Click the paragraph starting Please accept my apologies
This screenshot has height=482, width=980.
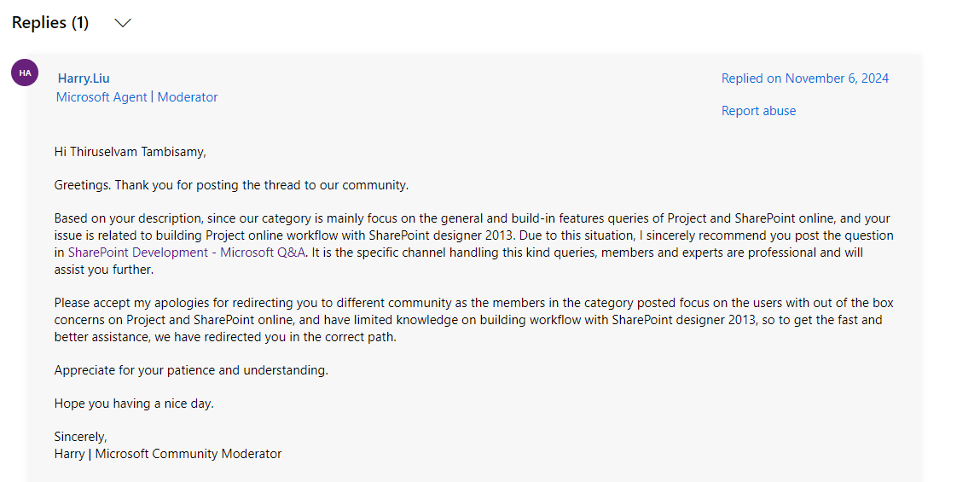click(x=473, y=320)
